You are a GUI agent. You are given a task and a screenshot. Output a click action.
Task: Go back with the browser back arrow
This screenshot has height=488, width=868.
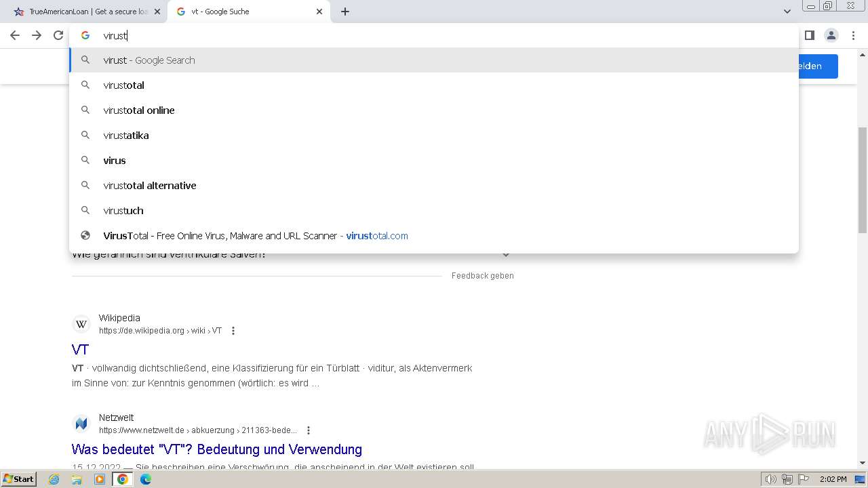[x=15, y=35]
